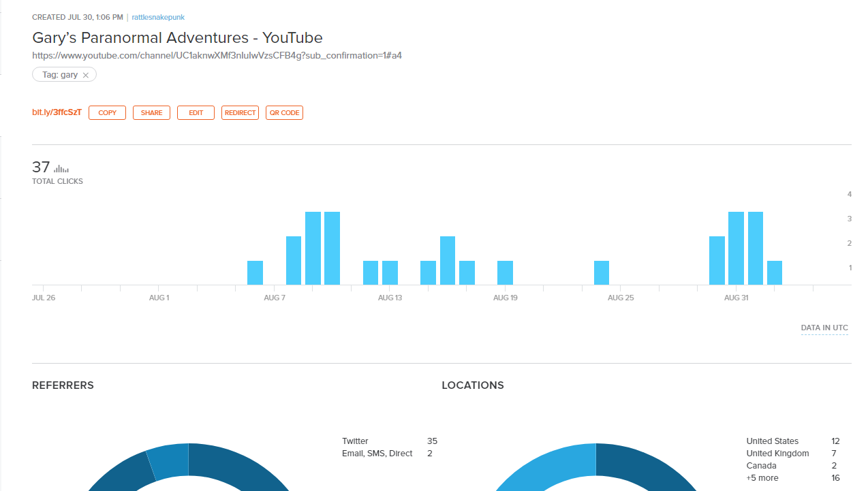
Task: Select the 'Tag: gary' chip
Action: [x=64, y=75]
